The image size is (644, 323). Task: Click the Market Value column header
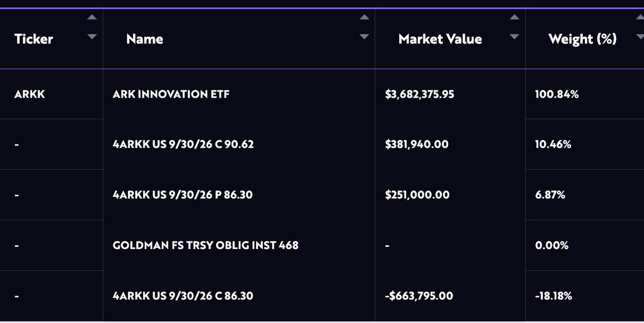pyautogui.click(x=440, y=39)
